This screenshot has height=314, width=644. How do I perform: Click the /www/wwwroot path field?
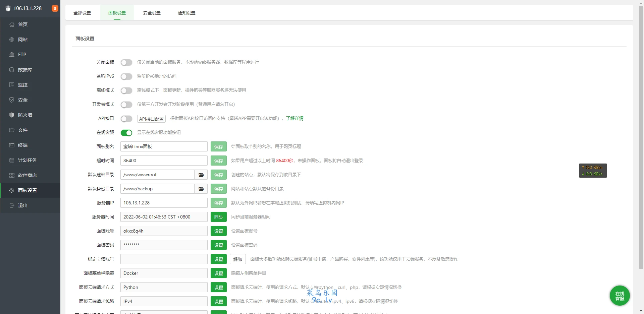pyautogui.click(x=157, y=175)
